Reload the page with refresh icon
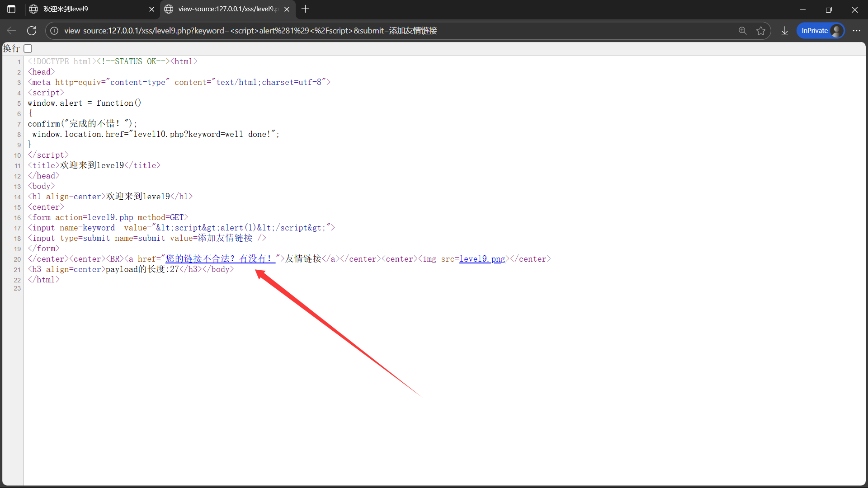Screen dimensions: 868x488 pos(32,31)
